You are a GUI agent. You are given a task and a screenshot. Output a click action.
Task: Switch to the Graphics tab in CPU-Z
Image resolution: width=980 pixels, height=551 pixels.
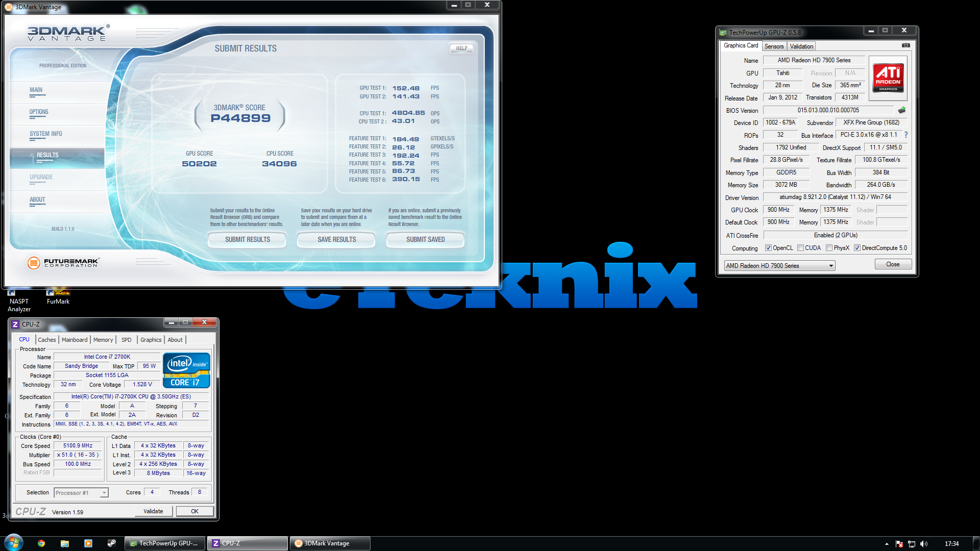click(151, 340)
